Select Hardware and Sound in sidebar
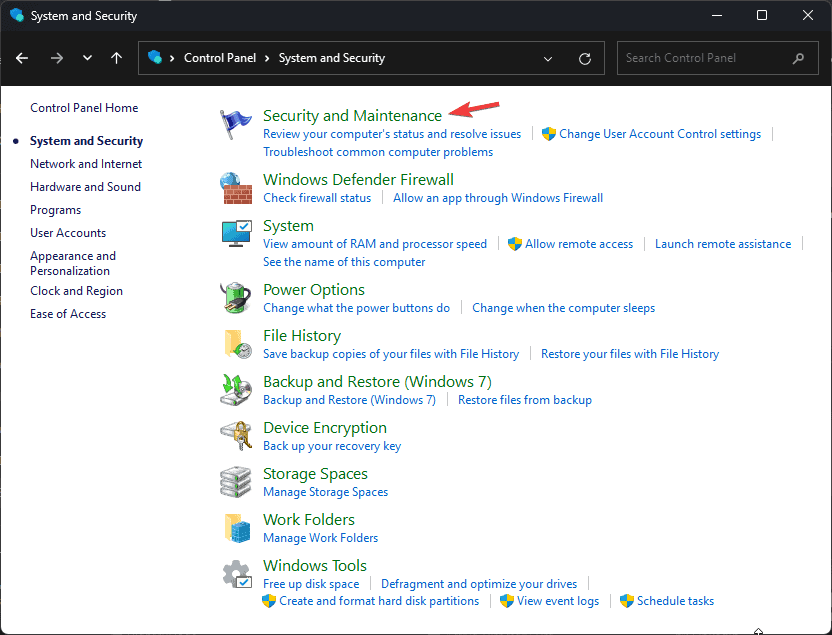The width and height of the screenshot is (832, 635). (x=85, y=187)
